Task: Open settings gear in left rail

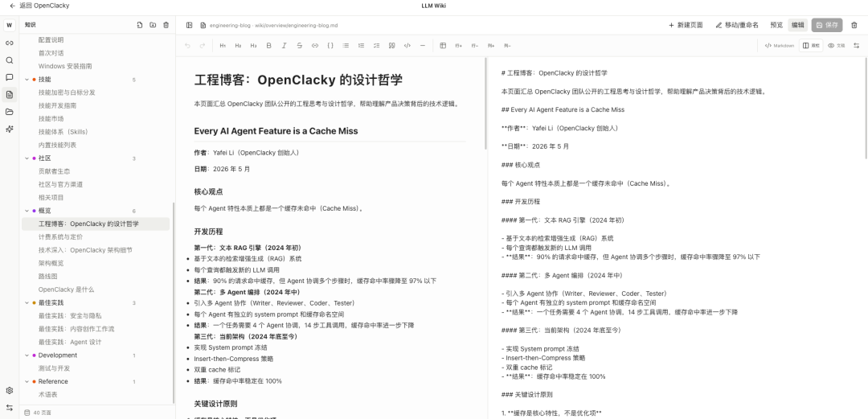Action: click(x=10, y=390)
